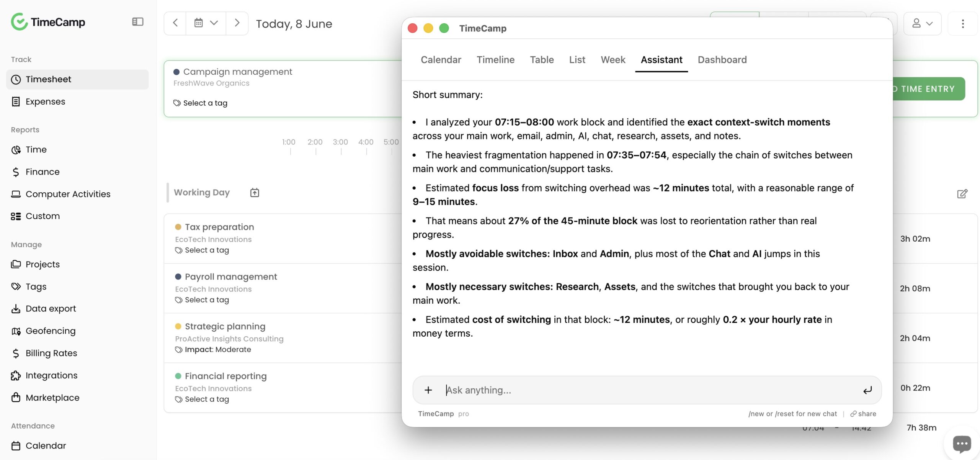The image size is (980, 460).
Task: Click the 7h 38m total duration
Action: pyautogui.click(x=921, y=427)
